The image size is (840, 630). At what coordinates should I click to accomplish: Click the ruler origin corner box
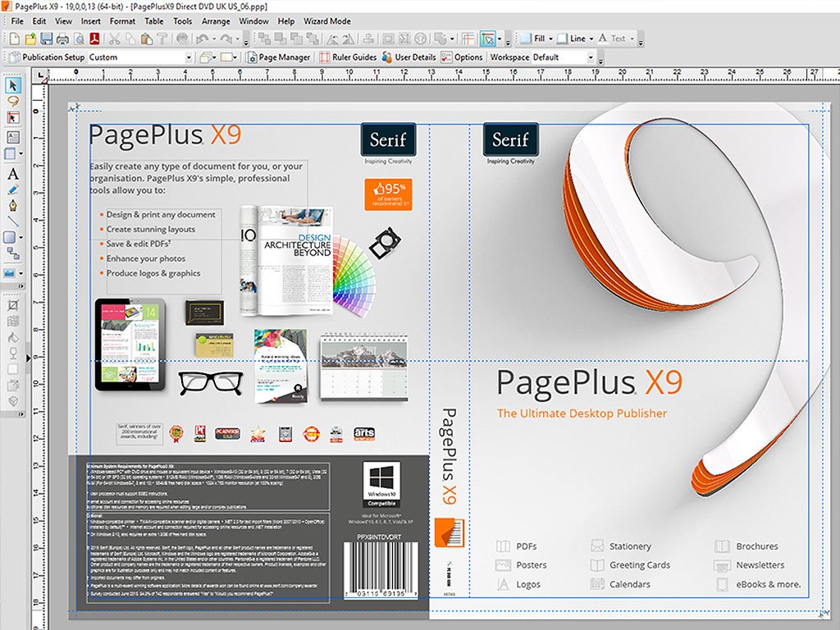point(39,76)
